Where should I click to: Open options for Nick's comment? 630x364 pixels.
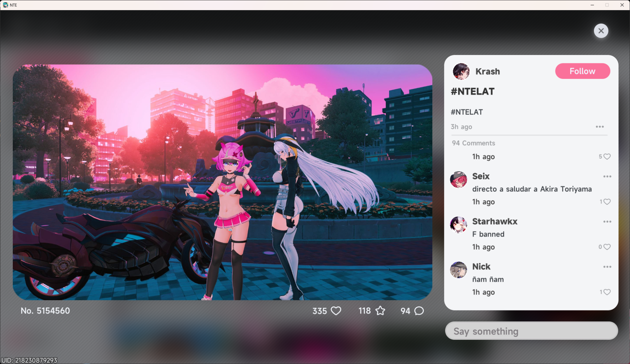click(x=607, y=267)
